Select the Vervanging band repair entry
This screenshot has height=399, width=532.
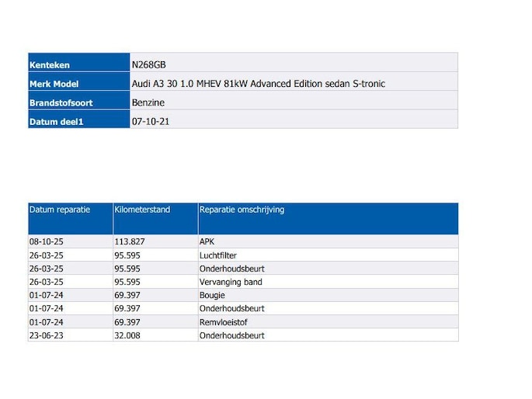point(231,282)
